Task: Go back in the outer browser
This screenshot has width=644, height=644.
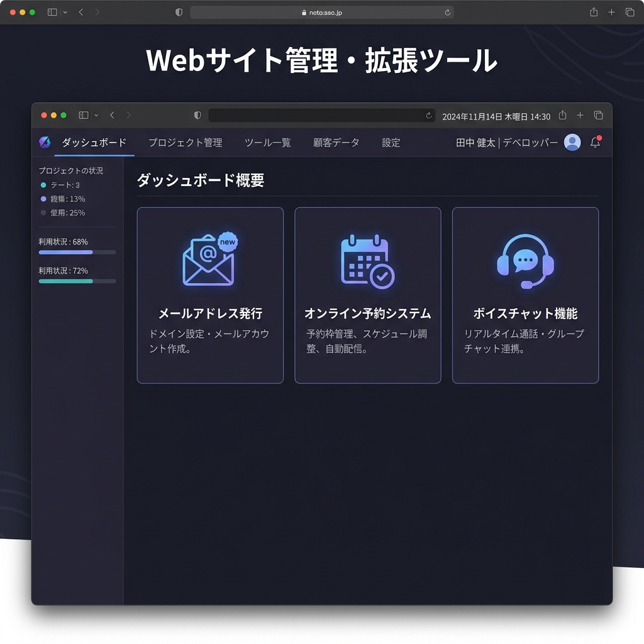Action: pos(81,13)
